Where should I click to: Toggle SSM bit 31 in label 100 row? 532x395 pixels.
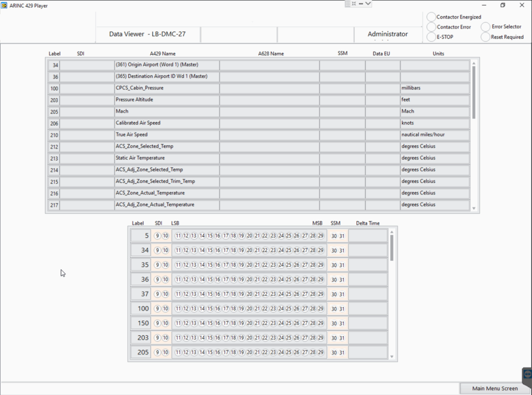click(342, 309)
